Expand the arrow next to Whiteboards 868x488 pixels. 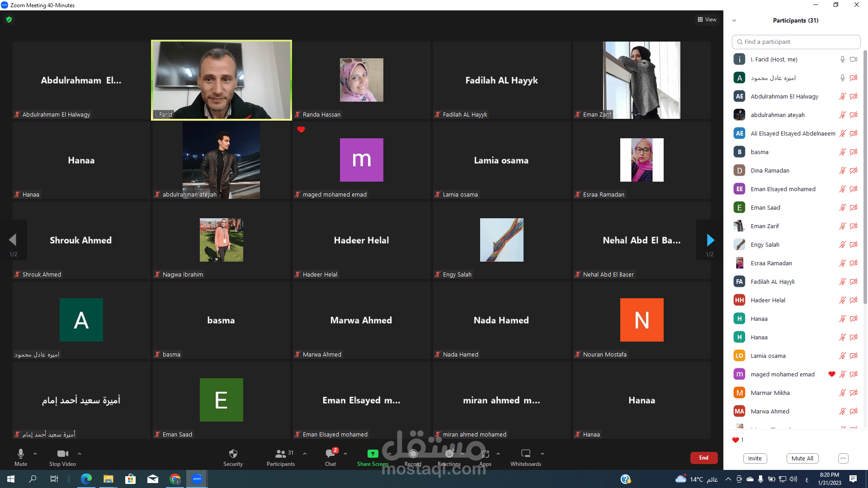pos(542,453)
